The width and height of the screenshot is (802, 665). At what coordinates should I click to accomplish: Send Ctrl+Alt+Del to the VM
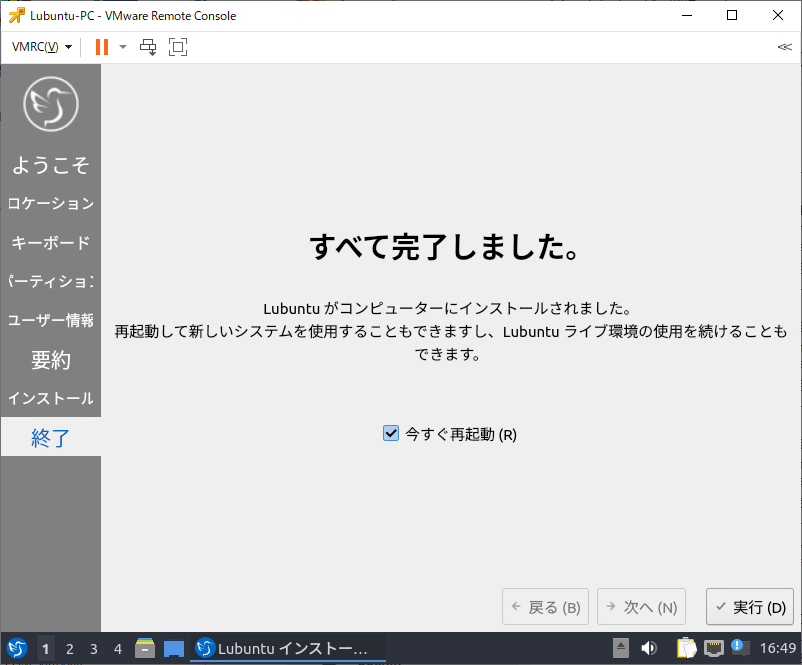click(148, 47)
